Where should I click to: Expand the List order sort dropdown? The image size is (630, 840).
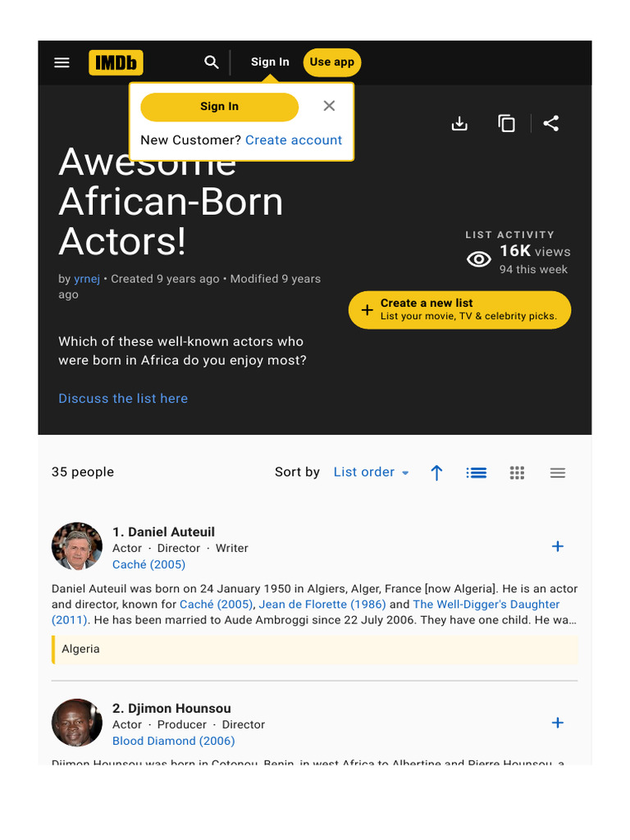click(x=372, y=472)
